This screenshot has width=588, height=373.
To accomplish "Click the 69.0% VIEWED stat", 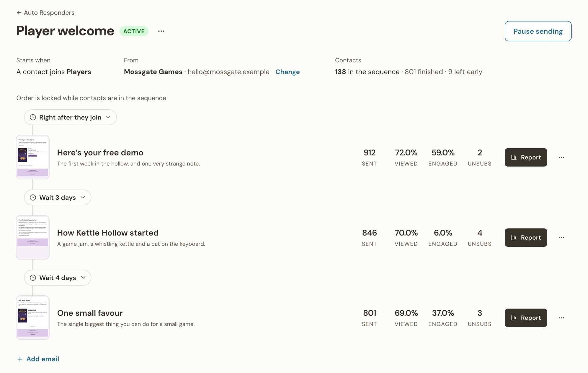I will (x=406, y=318).
